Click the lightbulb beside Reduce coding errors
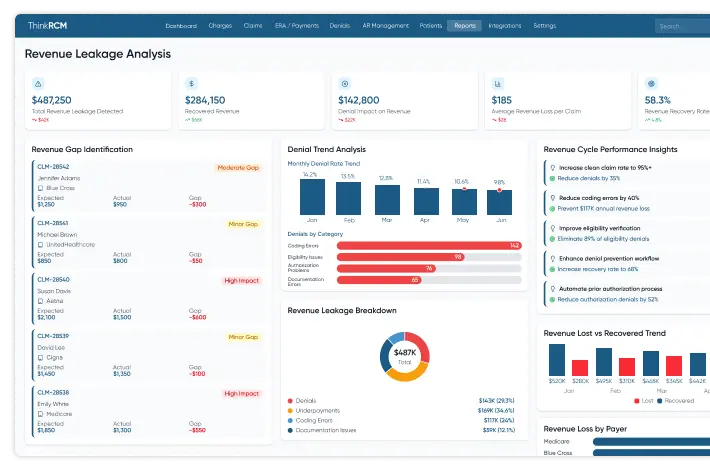Screen dimensions: 710x470 552,198
